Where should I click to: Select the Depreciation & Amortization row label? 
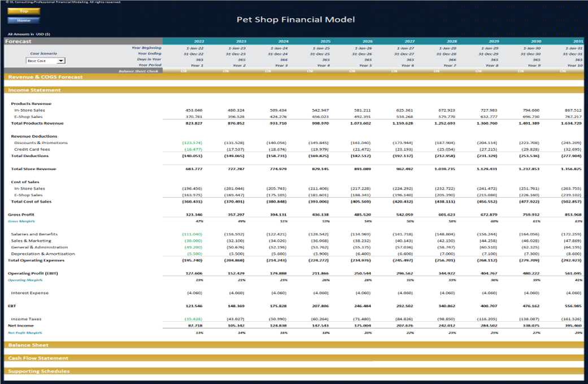[x=43, y=254]
